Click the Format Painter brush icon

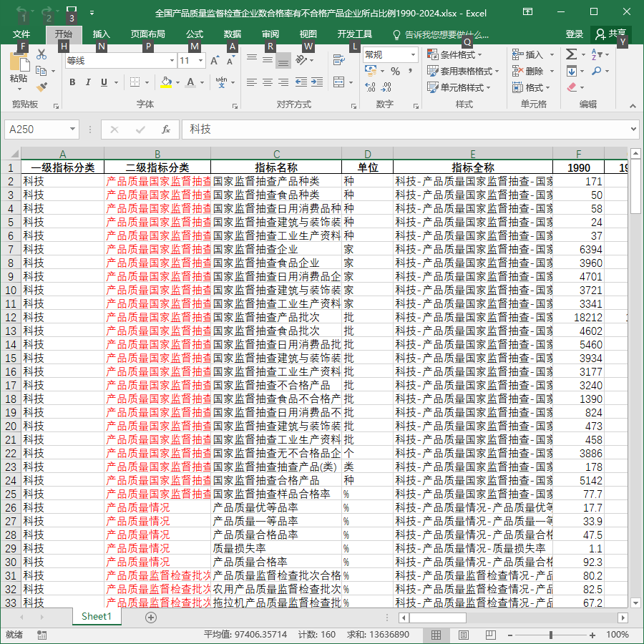(x=42, y=87)
